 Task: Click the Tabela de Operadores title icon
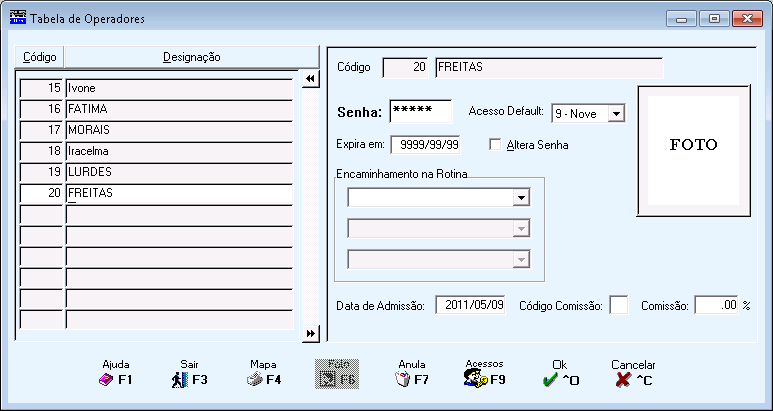pyautogui.click(x=18, y=19)
